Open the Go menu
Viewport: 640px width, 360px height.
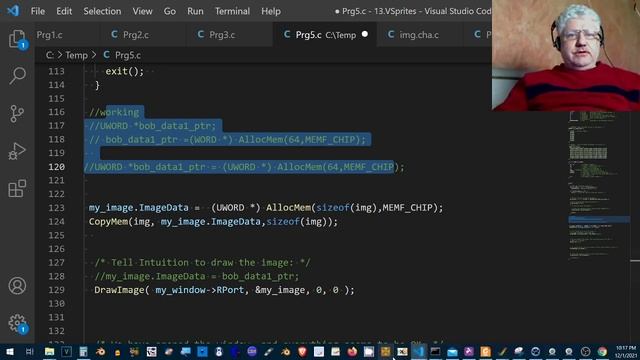click(x=170, y=11)
